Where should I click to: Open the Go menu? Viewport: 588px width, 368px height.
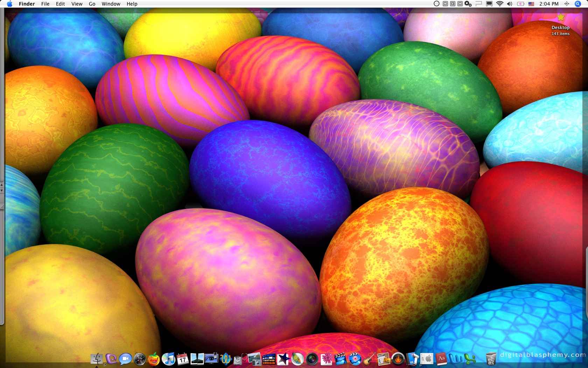coord(92,4)
